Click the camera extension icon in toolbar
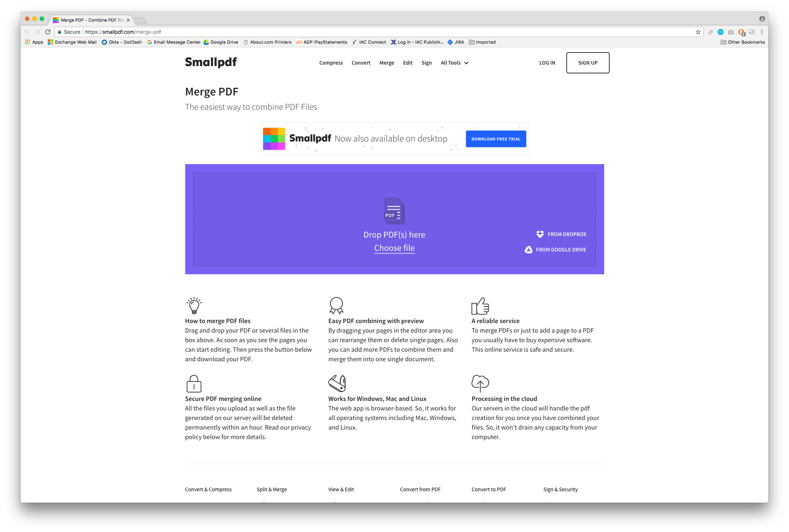Image resolution: width=789 pixels, height=532 pixels. (731, 32)
